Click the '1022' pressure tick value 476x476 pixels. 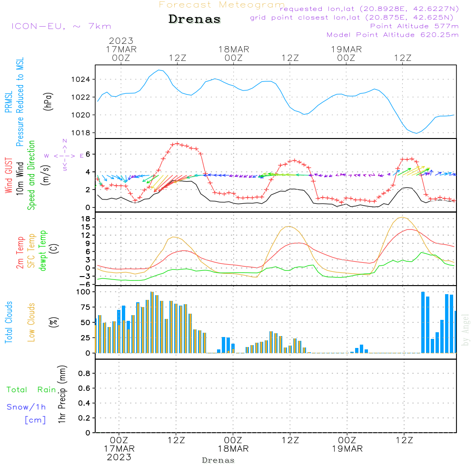(81, 97)
